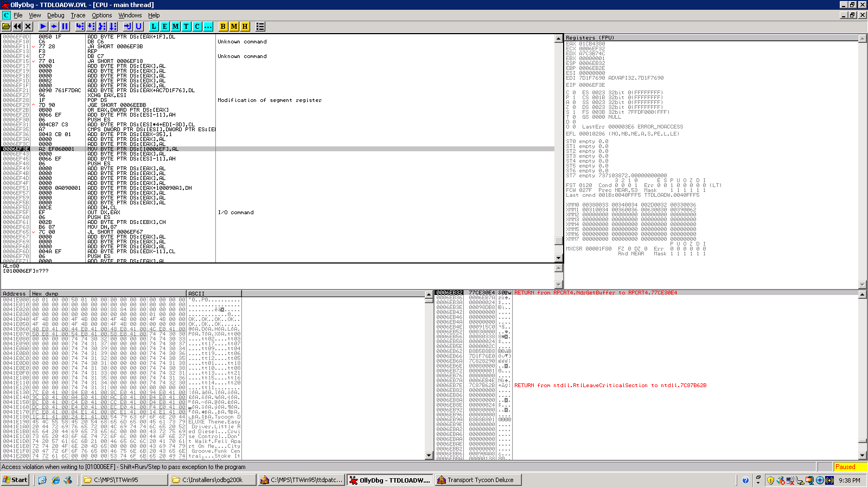The width and height of the screenshot is (868, 488).
Task: Select stack entry RETURN from ntdll.RtlLeaveCriticalSection
Action: (x=610, y=385)
